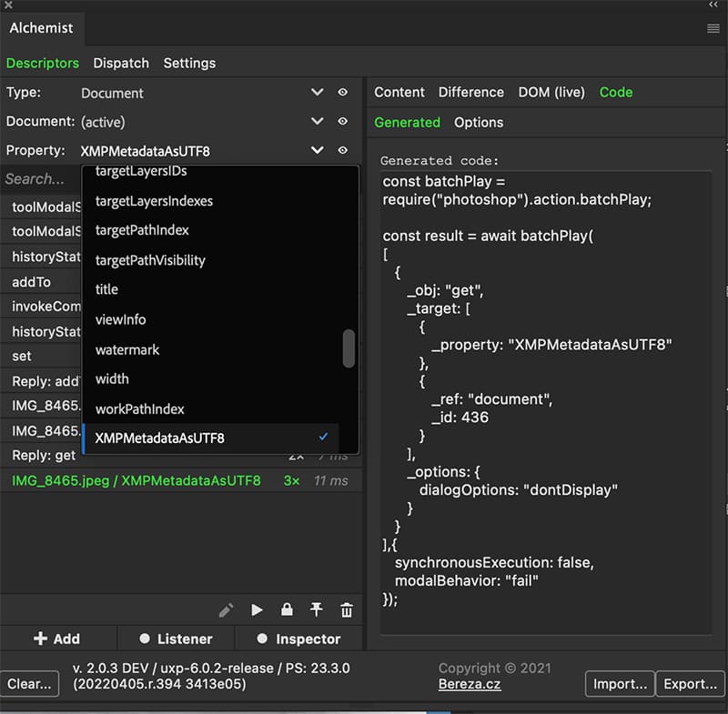
Task: Click the Add plus button
Action: [x=56, y=639]
